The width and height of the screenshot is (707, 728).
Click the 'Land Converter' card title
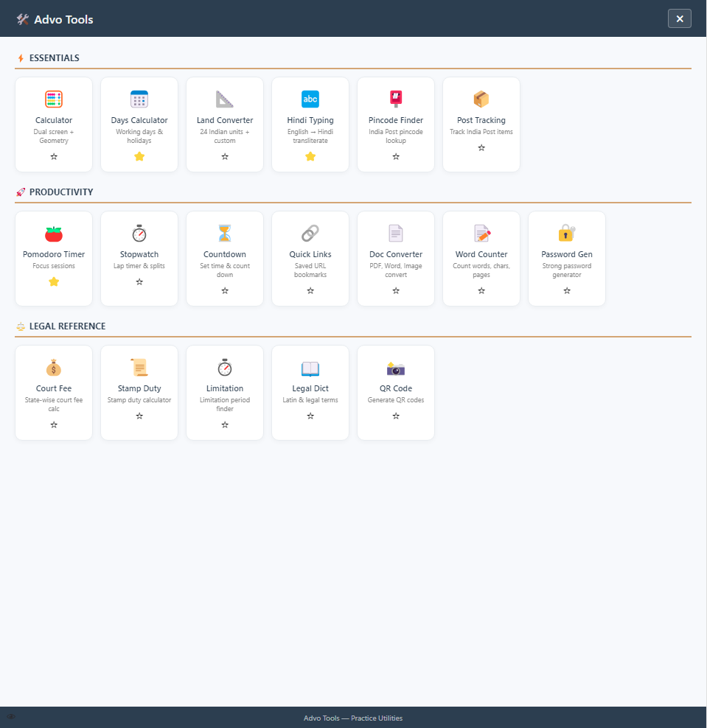click(225, 120)
